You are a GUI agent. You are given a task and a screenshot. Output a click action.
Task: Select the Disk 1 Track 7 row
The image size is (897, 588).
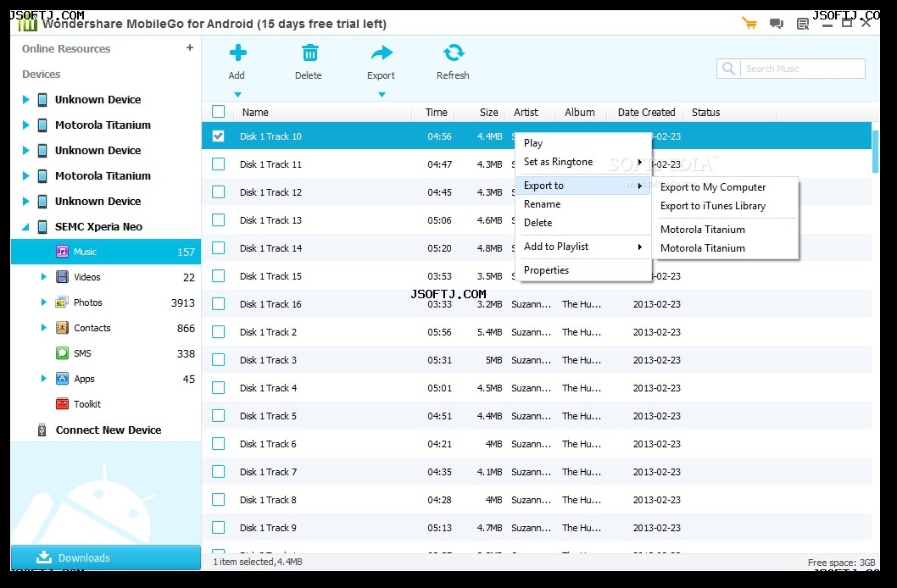pos(537,472)
